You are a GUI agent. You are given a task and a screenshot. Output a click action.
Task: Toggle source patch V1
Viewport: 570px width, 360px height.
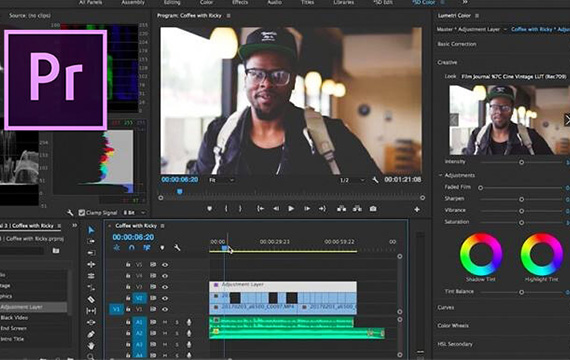pyautogui.click(x=116, y=309)
